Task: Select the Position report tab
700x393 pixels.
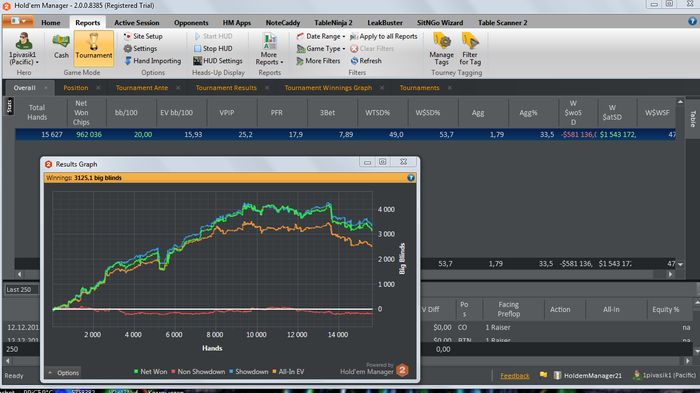Action: pos(75,88)
